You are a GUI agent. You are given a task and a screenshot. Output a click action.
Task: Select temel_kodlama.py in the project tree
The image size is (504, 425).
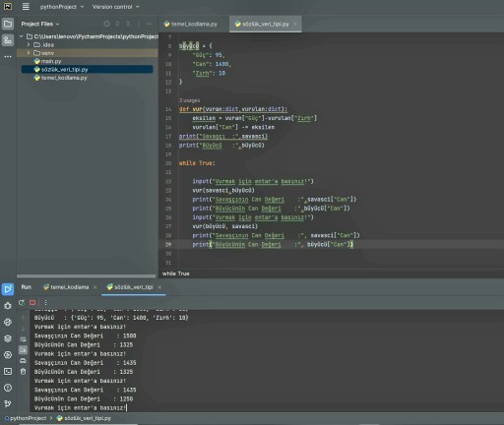pos(61,78)
